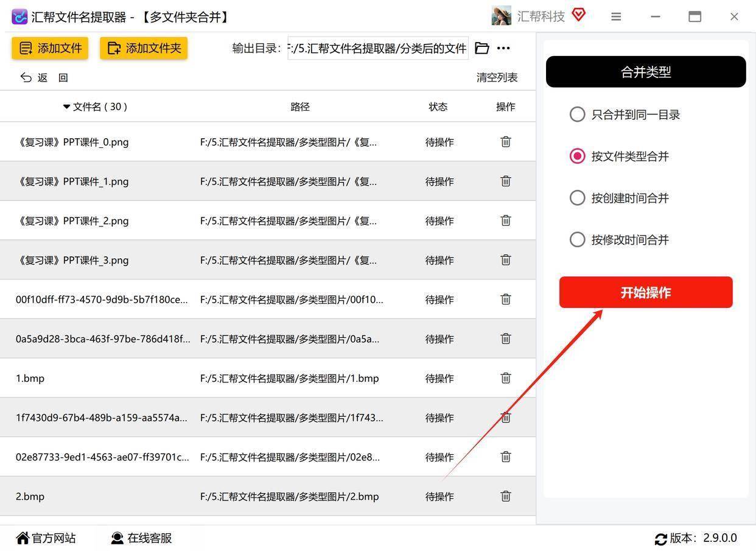Viewport: 756px width, 551px height.
Task: Click trash icon for 00f10dff file row
Action: tap(506, 299)
